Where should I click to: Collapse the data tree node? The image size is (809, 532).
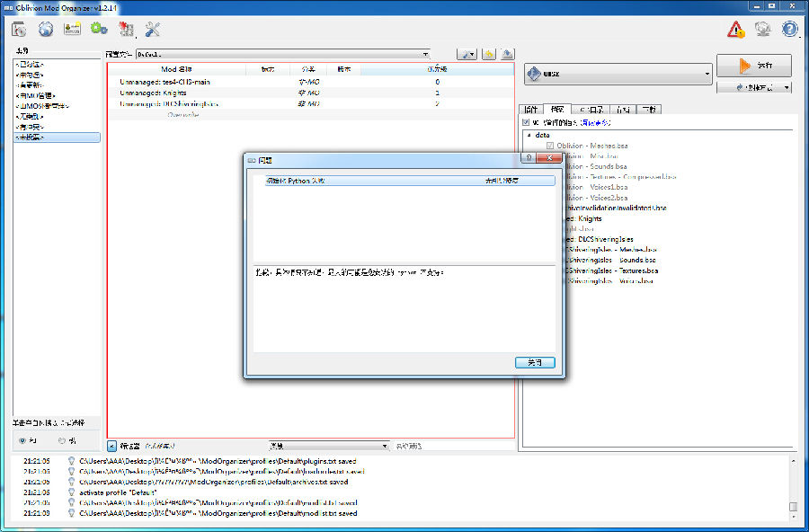(529, 135)
